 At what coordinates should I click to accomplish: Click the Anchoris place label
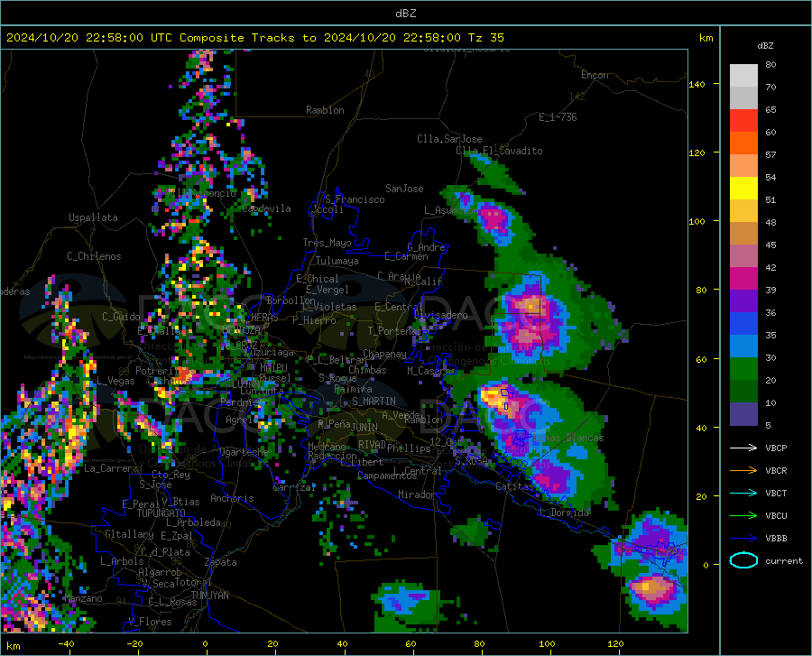click(232, 499)
